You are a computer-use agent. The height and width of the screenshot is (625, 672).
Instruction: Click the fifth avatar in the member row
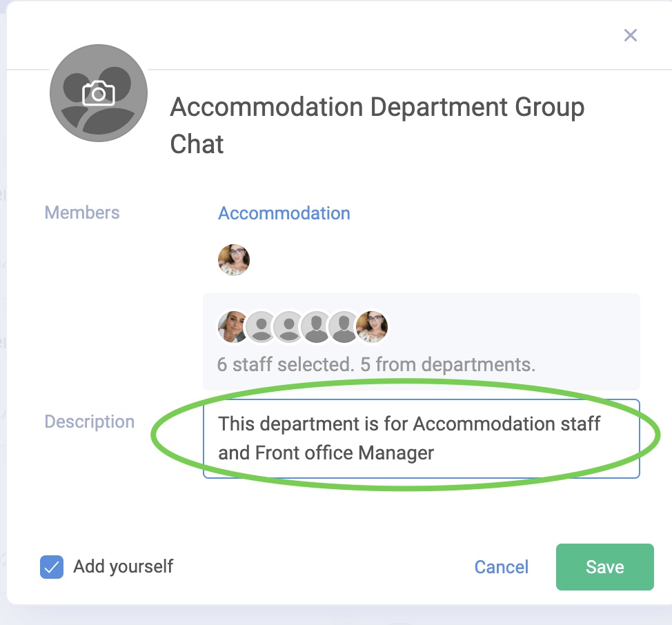point(344,326)
